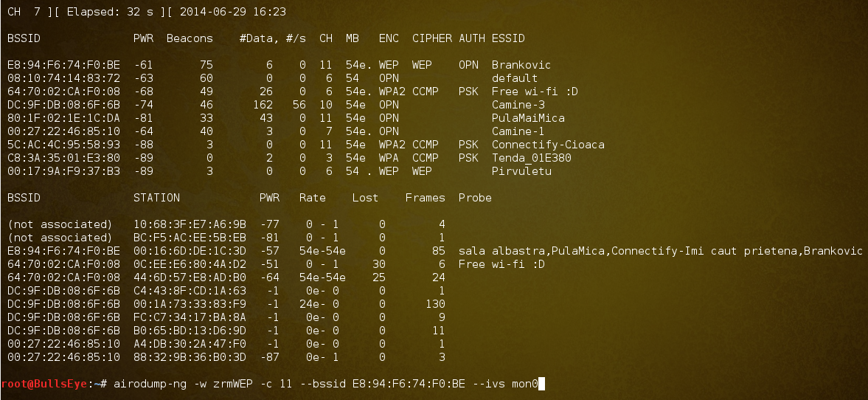Select the Camine-3 ESSID row
868x400 pixels.
[518, 105]
